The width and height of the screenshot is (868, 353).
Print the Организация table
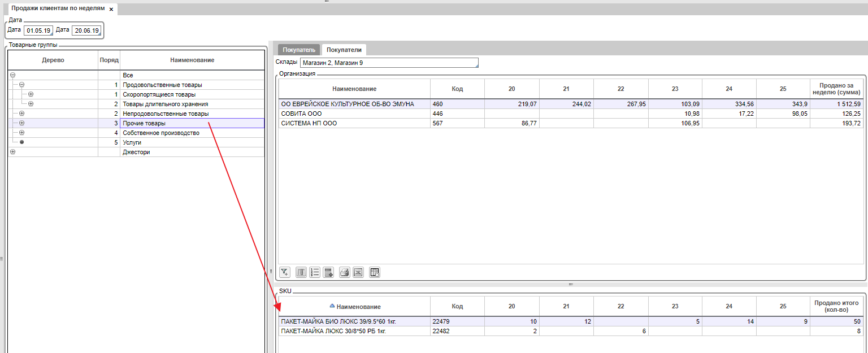click(344, 272)
